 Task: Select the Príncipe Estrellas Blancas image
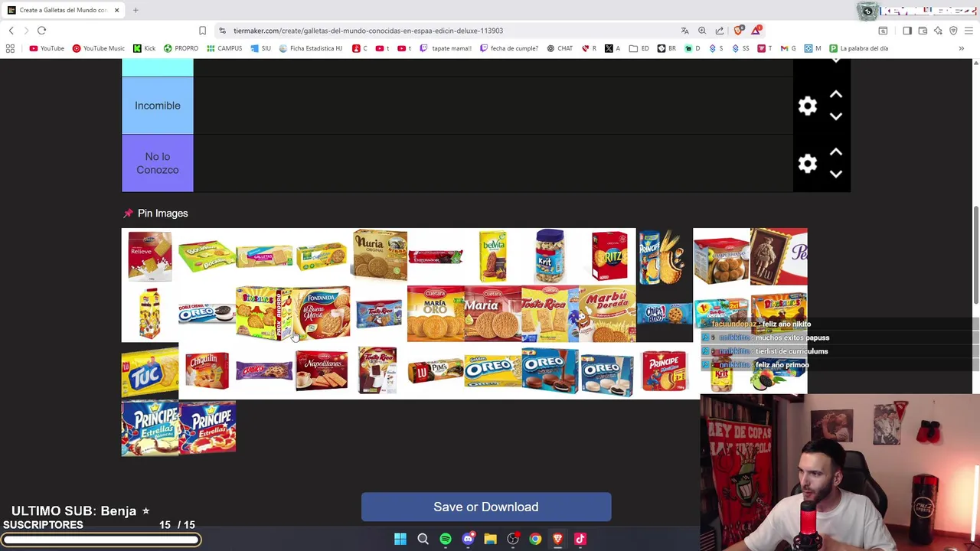point(150,429)
